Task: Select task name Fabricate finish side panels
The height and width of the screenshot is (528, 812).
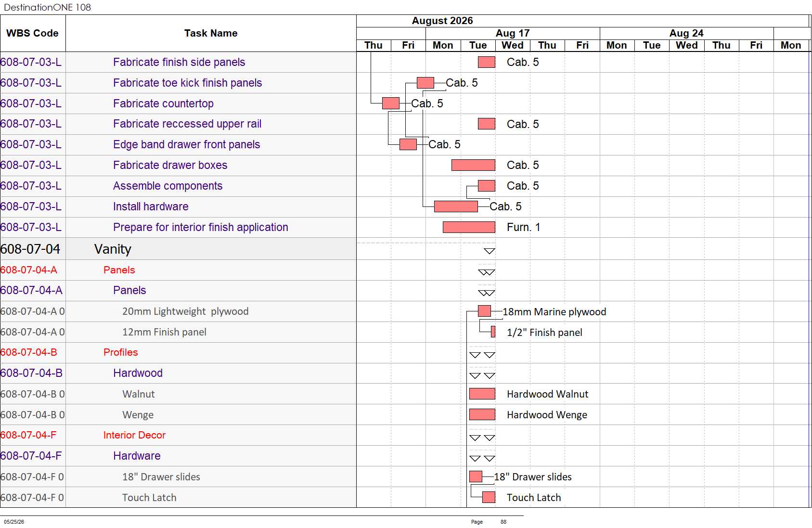Action: [x=179, y=62]
